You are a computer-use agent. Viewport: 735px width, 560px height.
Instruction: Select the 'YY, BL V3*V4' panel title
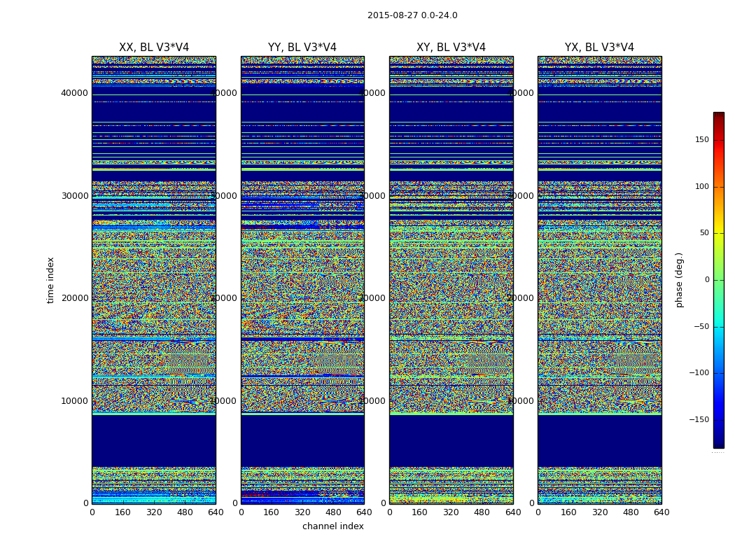(302, 48)
